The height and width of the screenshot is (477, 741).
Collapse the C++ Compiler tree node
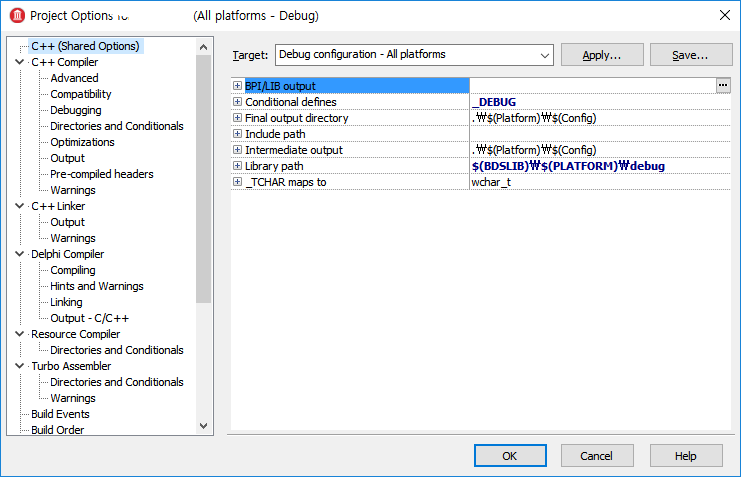click(x=21, y=62)
